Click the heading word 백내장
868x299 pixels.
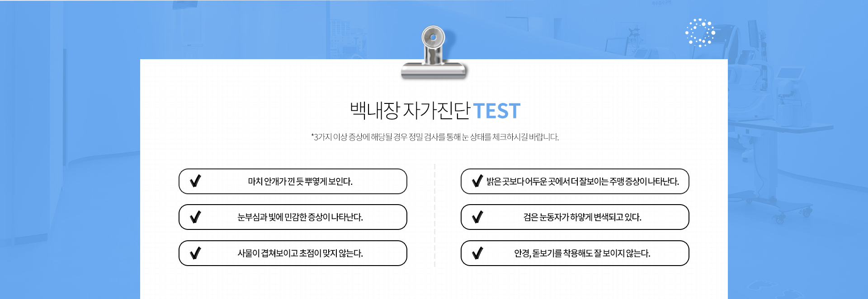tap(375, 111)
